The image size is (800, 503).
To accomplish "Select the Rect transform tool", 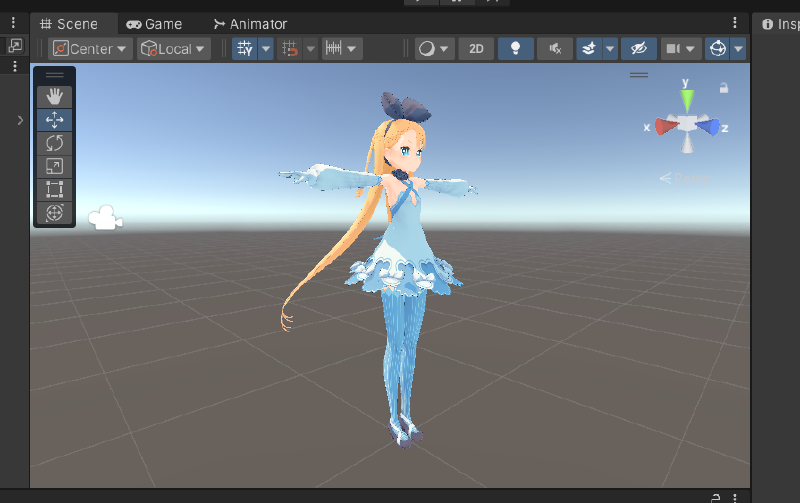I will (54, 189).
